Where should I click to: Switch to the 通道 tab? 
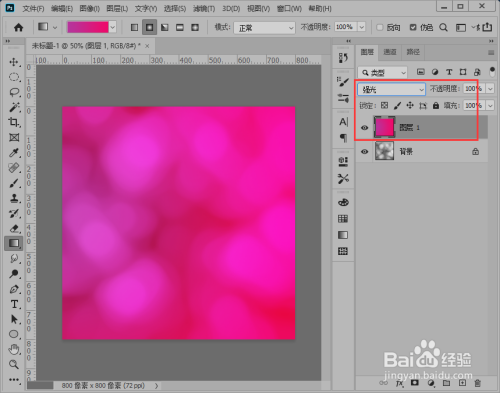(x=390, y=52)
